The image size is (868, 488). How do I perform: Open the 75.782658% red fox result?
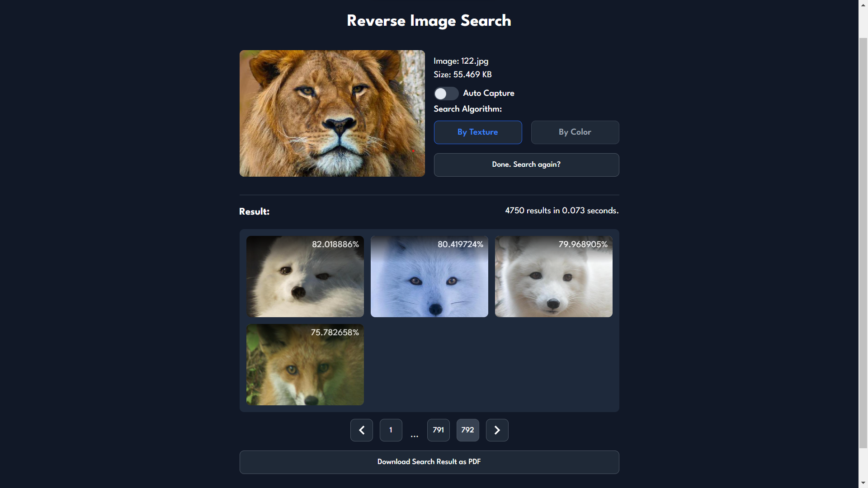point(305,365)
